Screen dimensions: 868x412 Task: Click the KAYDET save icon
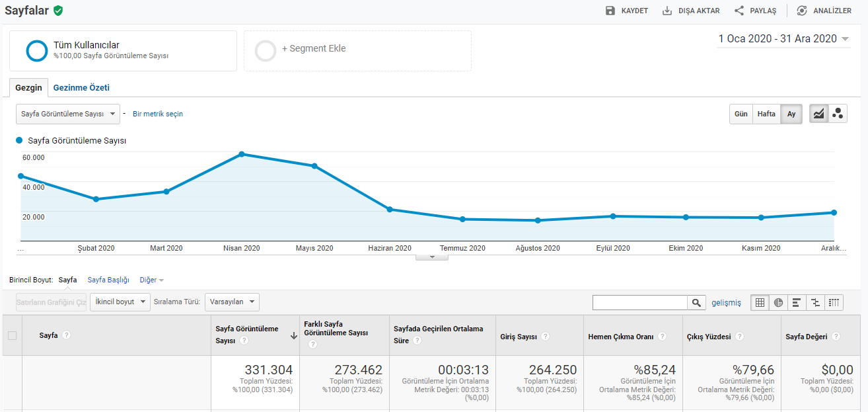(x=610, y=11)
